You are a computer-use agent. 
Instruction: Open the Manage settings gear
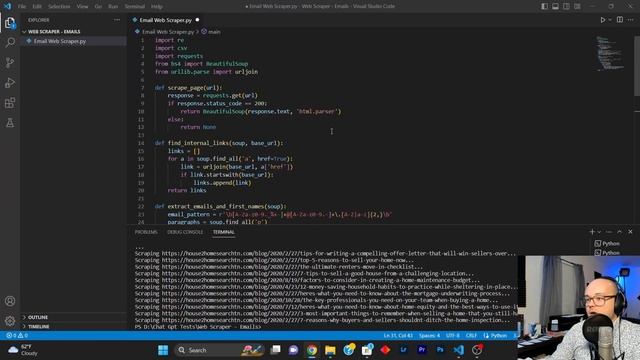10,321
